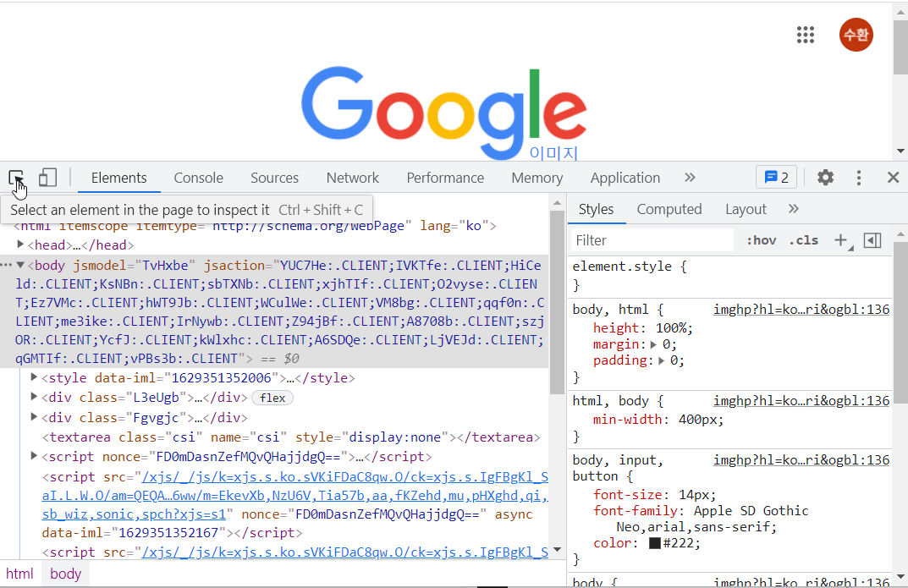908x588 pixels.
Task: Close the DevTools panel
Action: 893,177
